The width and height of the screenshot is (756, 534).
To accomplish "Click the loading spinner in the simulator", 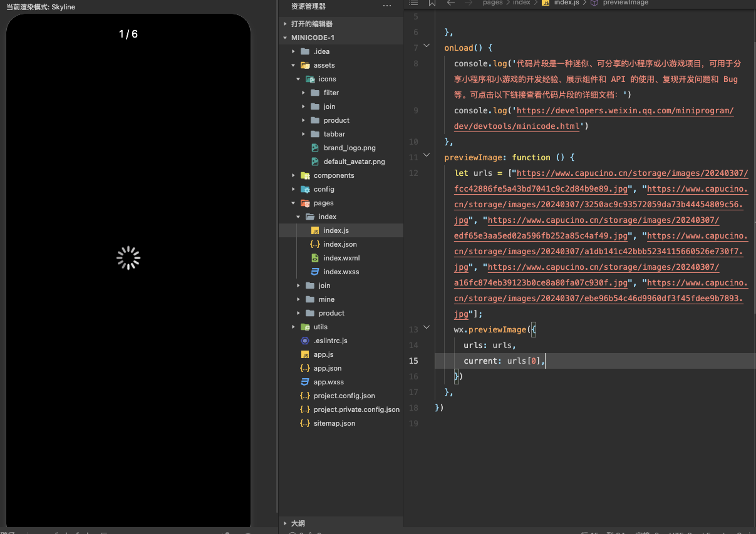I will [x=128, y=258].
